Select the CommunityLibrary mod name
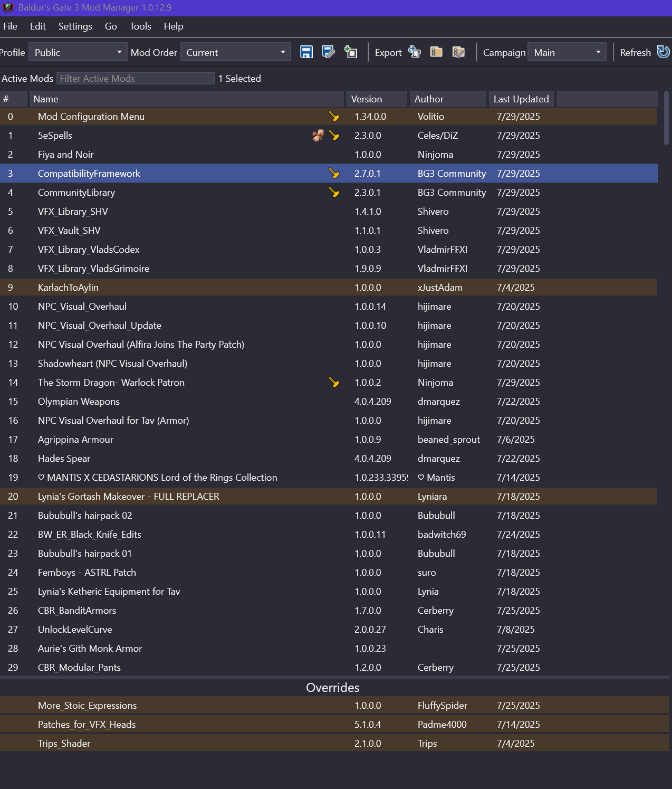Screen dimensions: 672x789 76,192
